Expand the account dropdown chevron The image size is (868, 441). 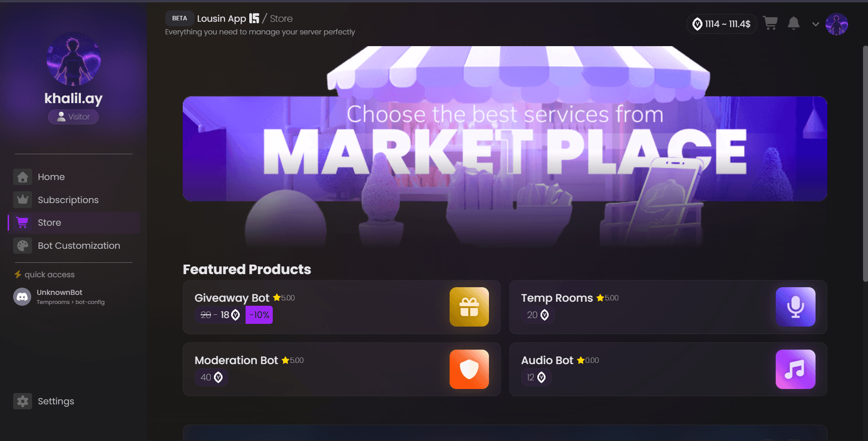click(816, 24)
